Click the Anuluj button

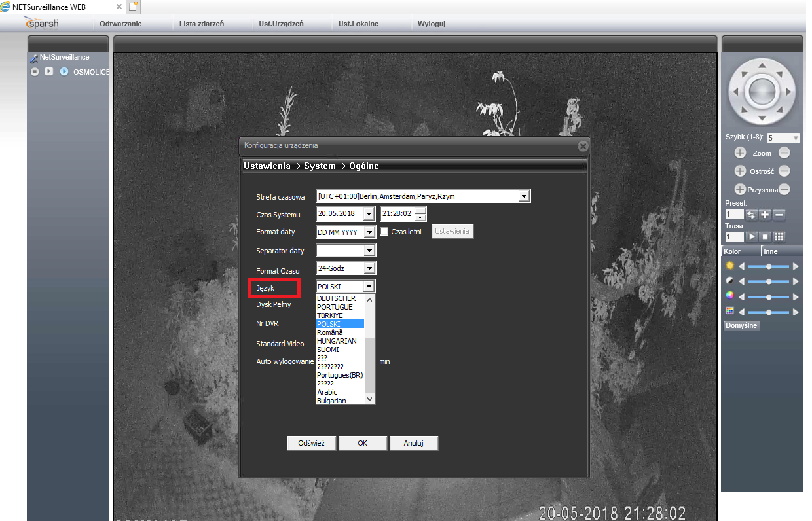pos(413,443)
